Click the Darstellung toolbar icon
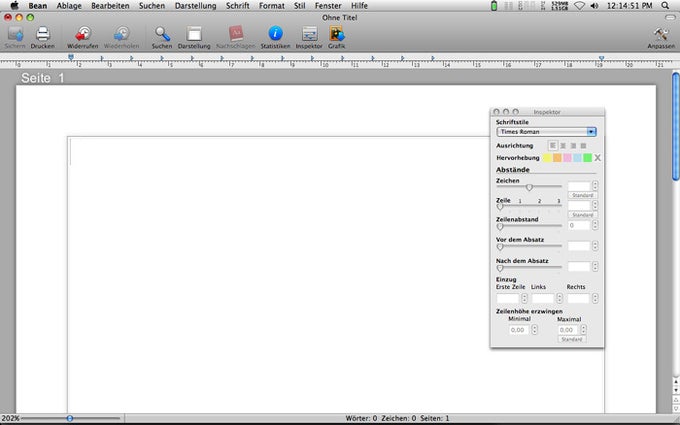The height and width of the screenshot is (425, 680). (x=194, y=34)
